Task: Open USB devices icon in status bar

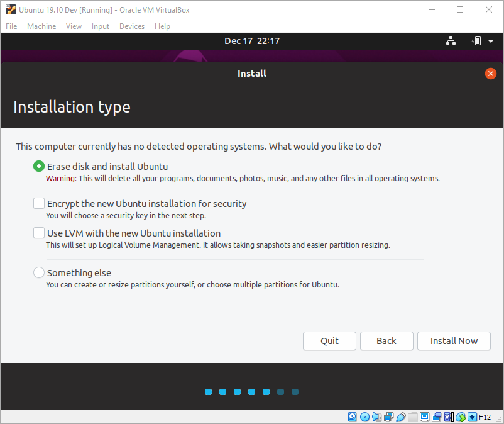Action: pyautogui.click(x=400, y=417)
